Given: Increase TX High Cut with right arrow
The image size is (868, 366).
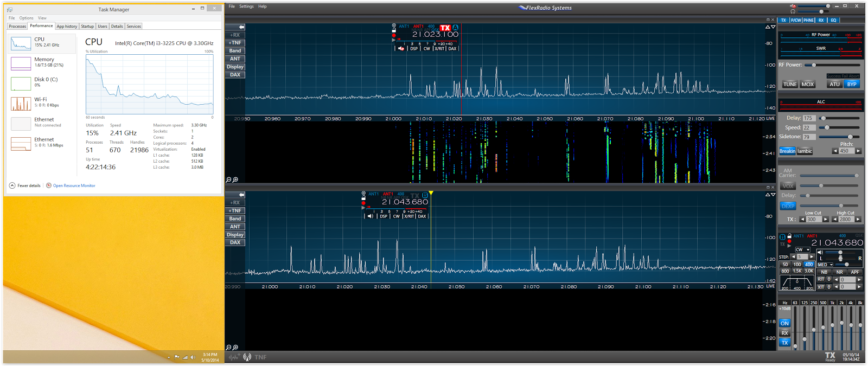Looking at the screenshot, I should 858,220.
